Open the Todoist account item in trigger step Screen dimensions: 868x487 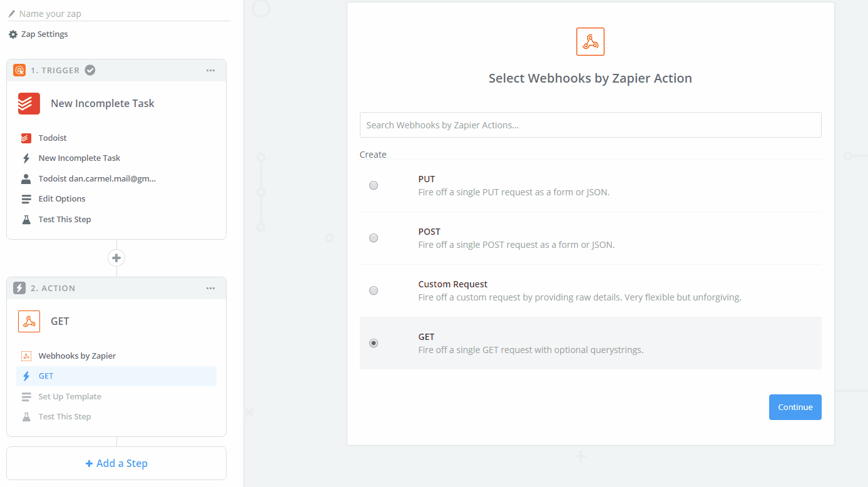tap(97, 179)
